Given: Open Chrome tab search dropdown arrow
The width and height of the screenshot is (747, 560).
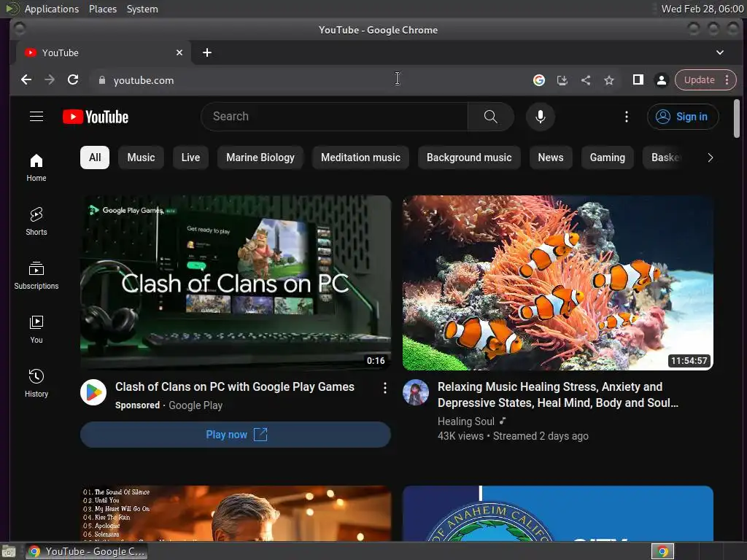Looking at the screenshot, I should tap(720, 52).
